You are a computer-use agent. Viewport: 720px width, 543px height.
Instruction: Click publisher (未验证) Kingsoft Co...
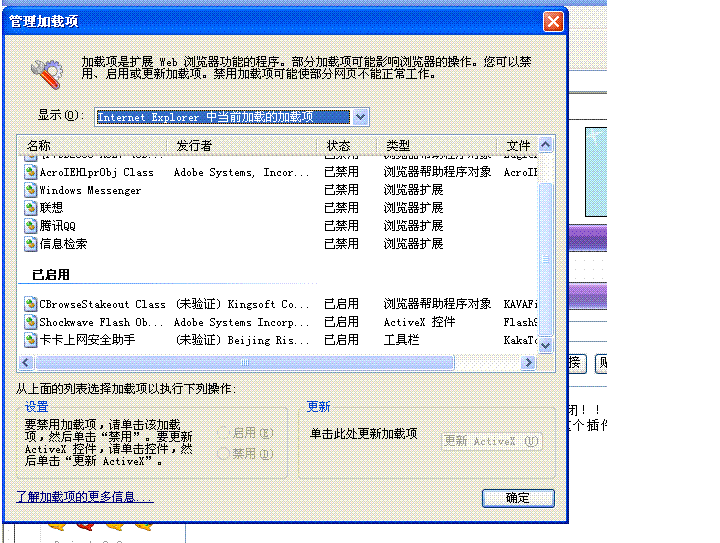pos(242,304)
